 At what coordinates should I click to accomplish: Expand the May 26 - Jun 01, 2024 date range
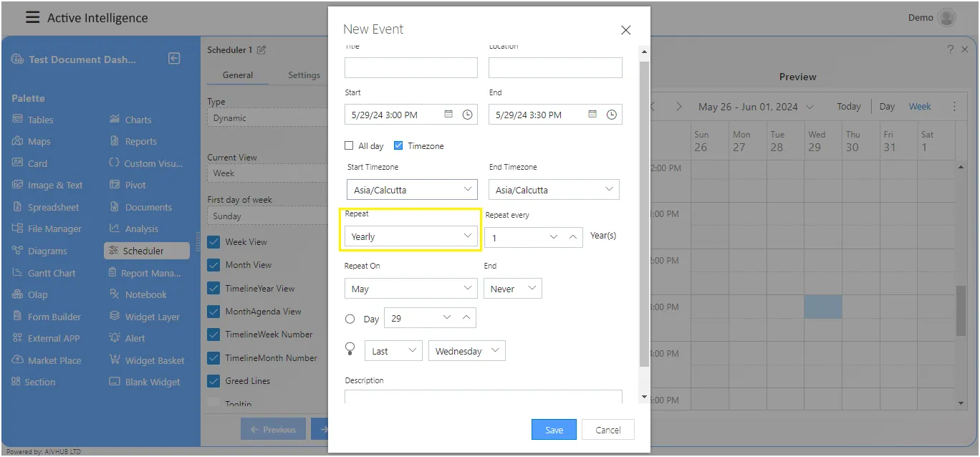pos(756,107)
